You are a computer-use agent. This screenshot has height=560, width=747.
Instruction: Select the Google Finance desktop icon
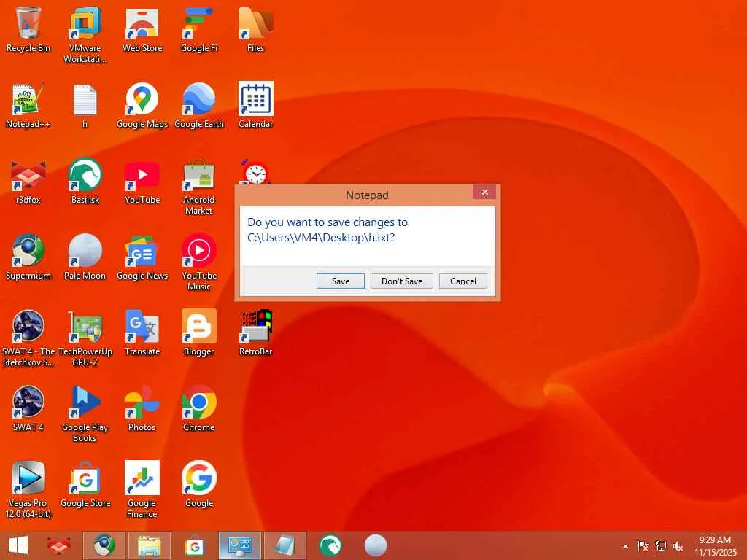click(142, 489)
